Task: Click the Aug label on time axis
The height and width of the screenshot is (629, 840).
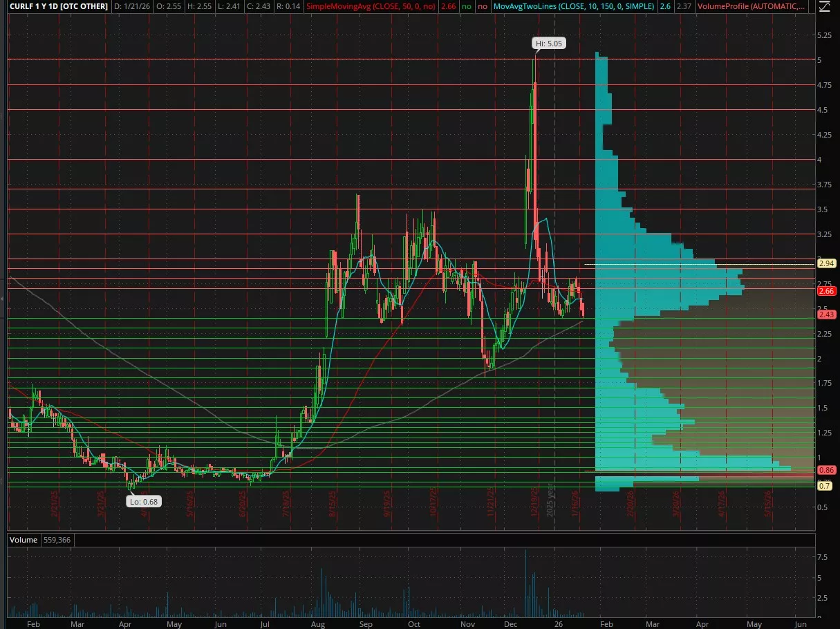Action: 317,623
